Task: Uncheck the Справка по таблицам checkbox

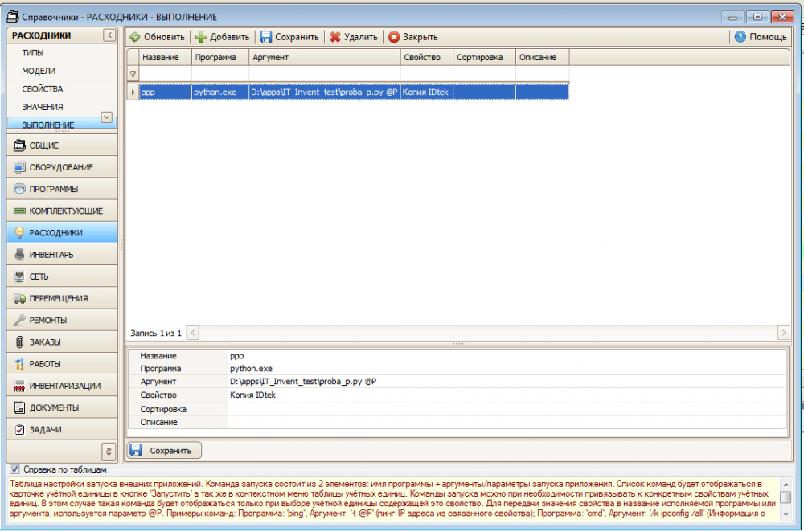Action: click(14, 469)
